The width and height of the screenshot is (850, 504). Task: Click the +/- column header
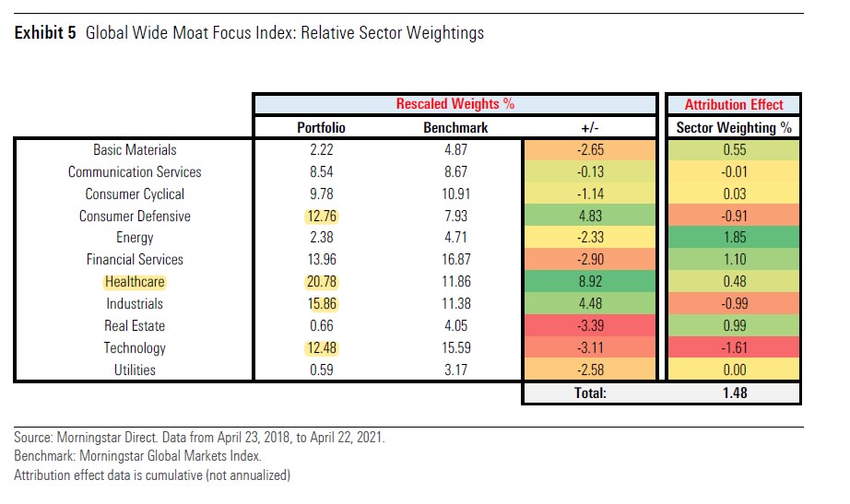tap(589, 127)
